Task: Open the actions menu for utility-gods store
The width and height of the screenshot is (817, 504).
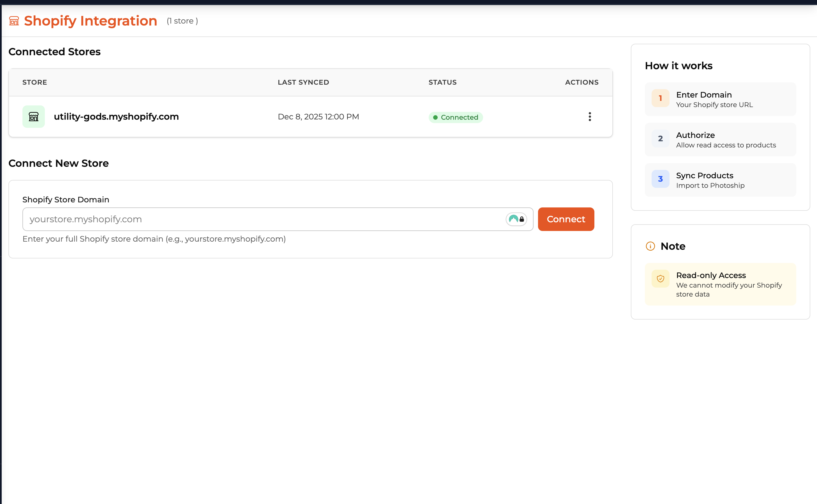Action: 589,117
